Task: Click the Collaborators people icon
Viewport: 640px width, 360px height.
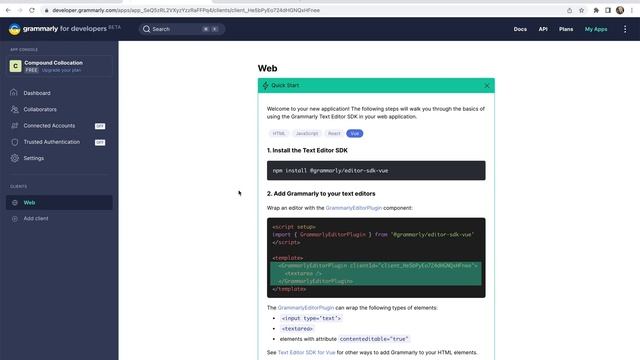Action: pyautogui.click(x=15, y=109)
